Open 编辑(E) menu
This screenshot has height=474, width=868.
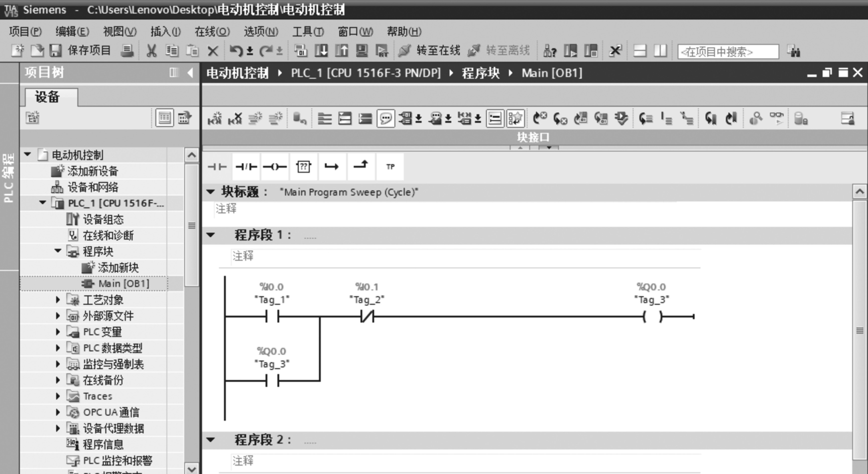[72, 32]
